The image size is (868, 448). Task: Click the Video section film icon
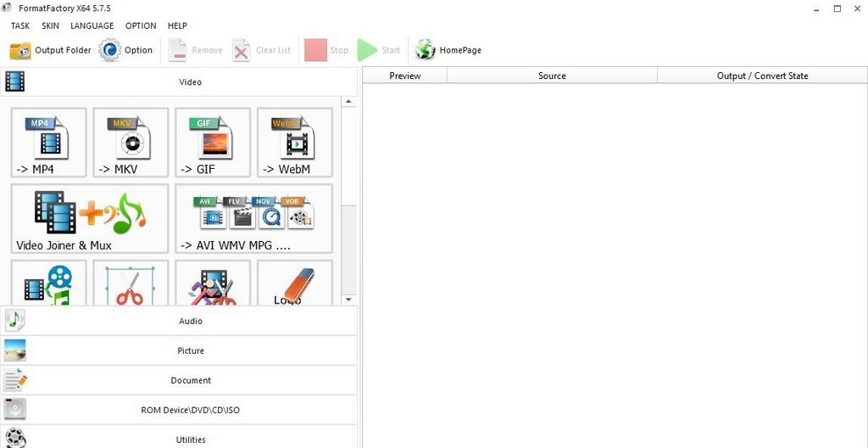[x=15, y=81]
